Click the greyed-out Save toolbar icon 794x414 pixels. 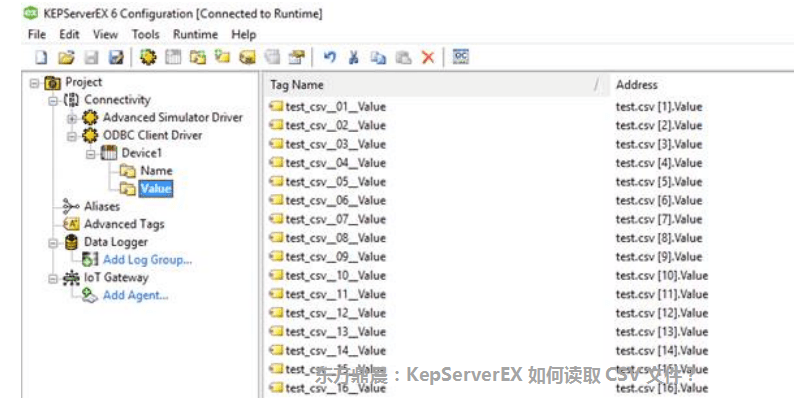tap(91, 57)
